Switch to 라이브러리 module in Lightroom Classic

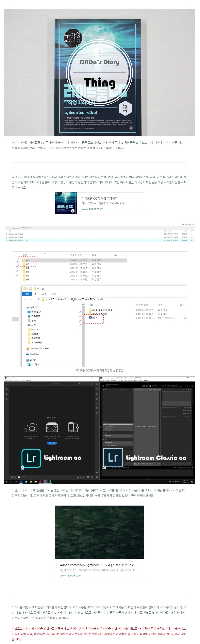[x=146, y=386]
